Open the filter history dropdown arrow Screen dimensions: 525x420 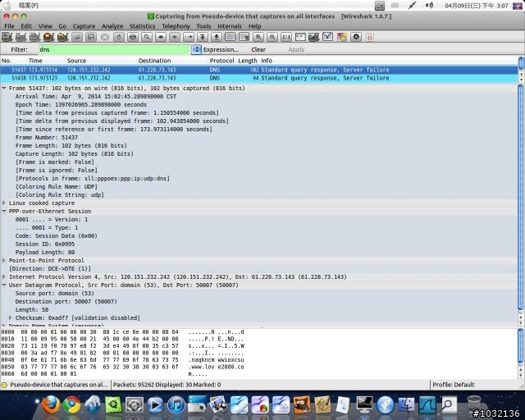tap(197, 49)
